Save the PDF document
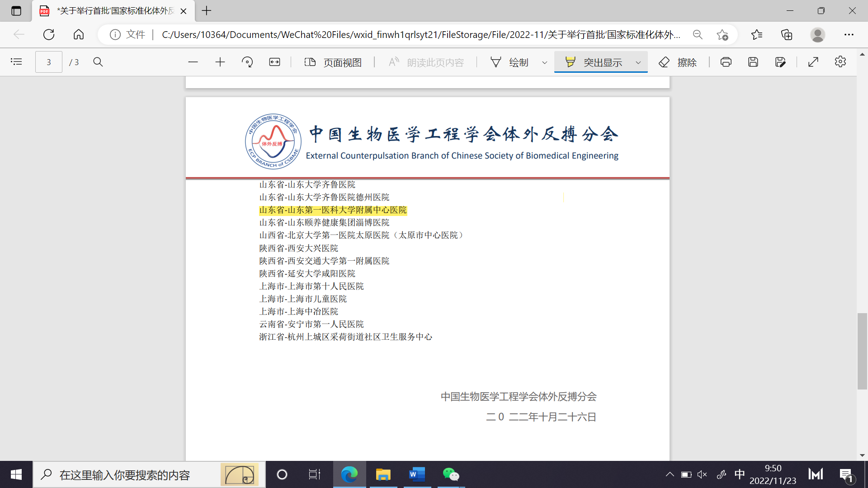Viewport: 868px width, 488px height. tap(753, 62)
